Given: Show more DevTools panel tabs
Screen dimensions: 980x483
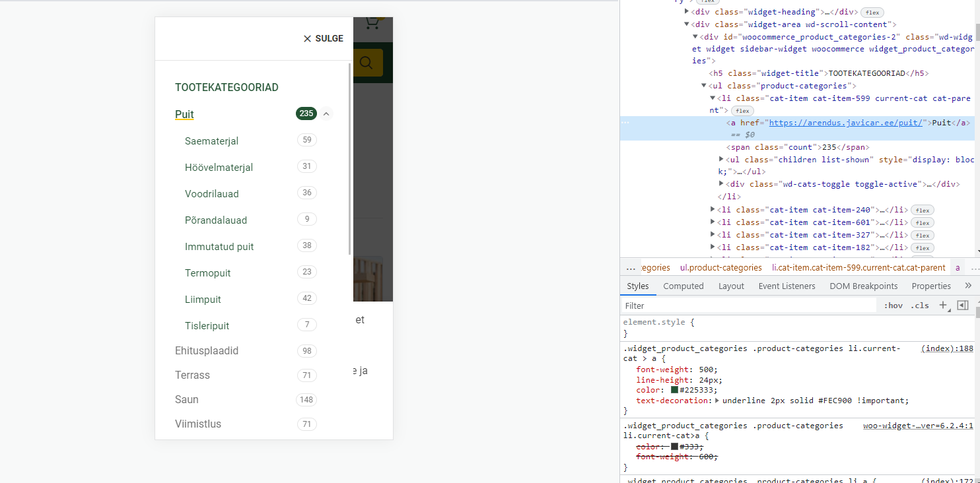Looking at the screenshot, I should 968,286.
